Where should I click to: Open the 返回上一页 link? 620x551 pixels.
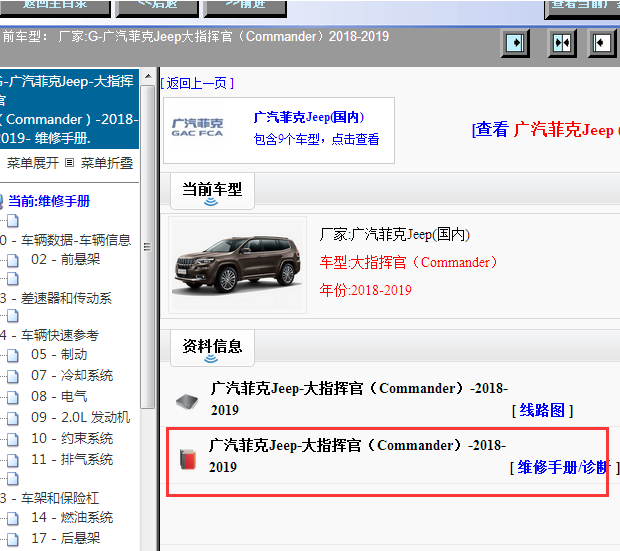click(197, 83)
